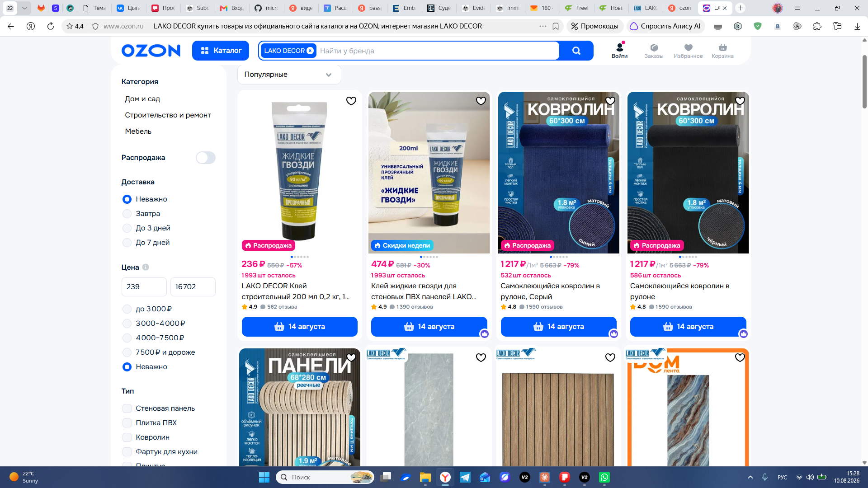Open the Каталог menu
This screenshot has height=488, width=868.
[221, 51]
